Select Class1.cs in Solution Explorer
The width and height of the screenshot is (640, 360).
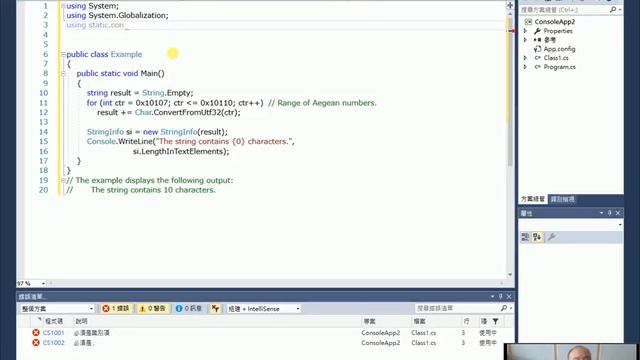556,58
